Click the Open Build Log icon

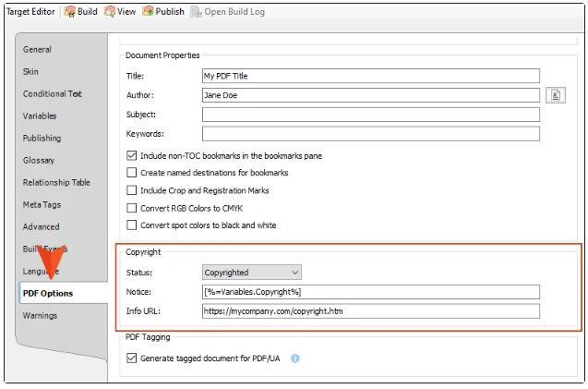(x=196, y=11)
